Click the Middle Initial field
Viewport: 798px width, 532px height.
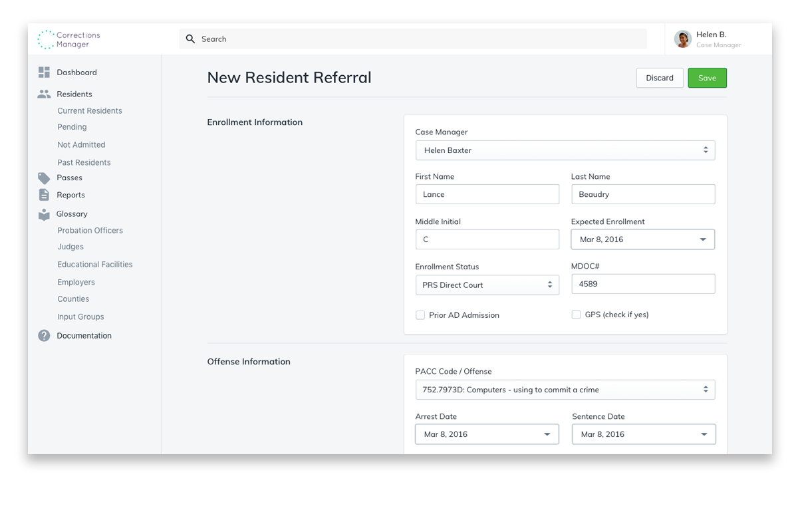pos(487,239)
